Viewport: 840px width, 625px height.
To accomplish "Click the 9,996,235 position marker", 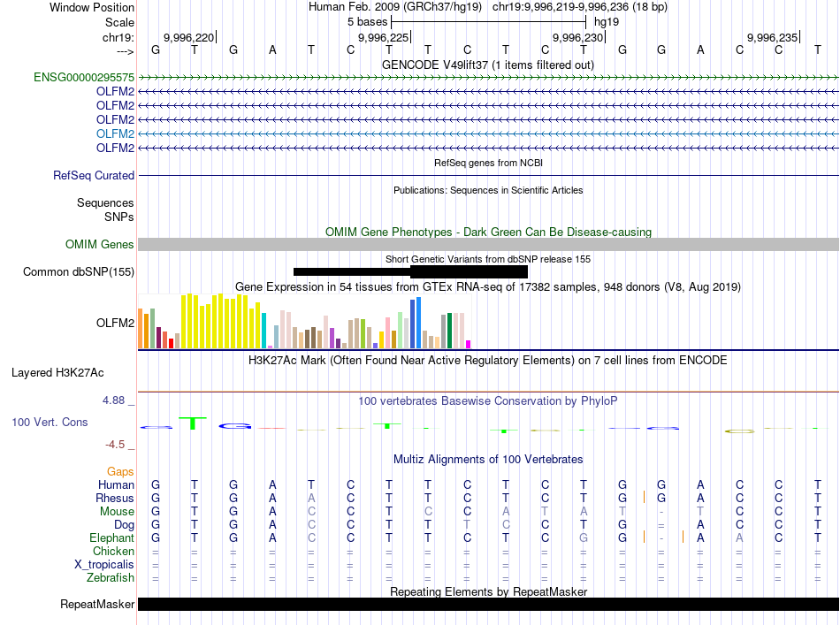I will click(x=772, y=37).
